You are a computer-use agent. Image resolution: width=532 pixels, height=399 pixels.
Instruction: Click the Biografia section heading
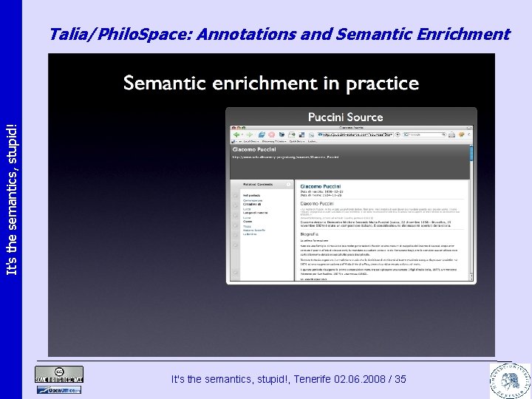[309, 234]
